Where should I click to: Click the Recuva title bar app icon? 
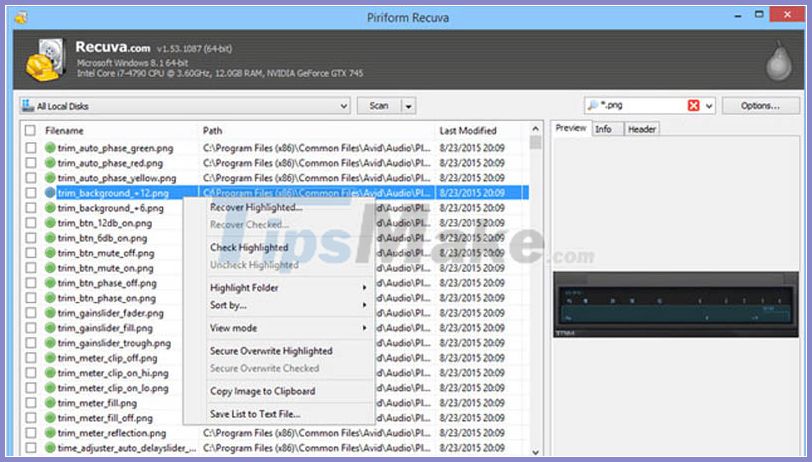(x=21, y=18)
